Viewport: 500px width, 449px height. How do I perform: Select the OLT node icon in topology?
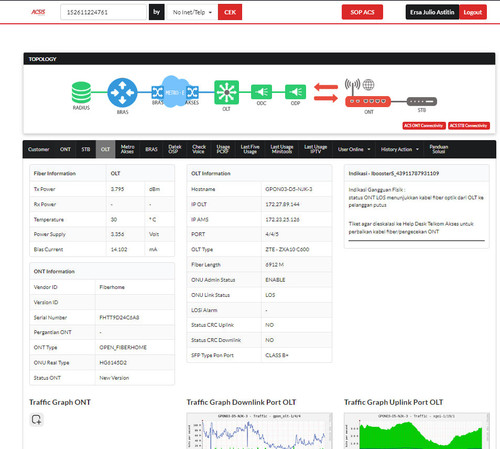click(226, 92)
